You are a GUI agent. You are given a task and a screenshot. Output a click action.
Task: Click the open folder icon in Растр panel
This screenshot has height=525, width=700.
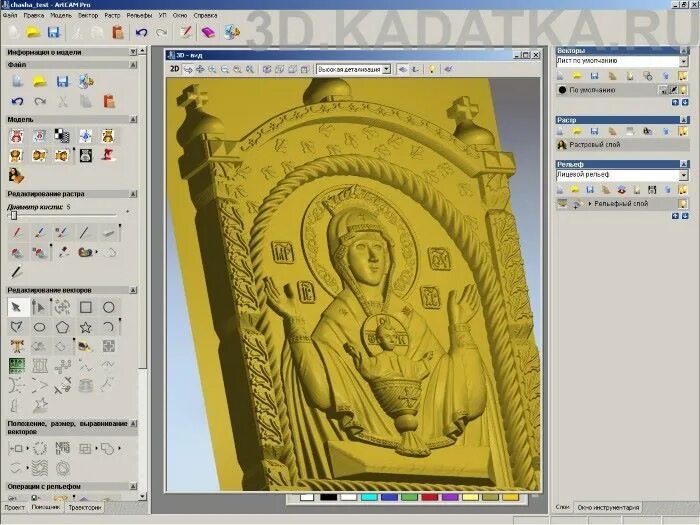[577, 131]
